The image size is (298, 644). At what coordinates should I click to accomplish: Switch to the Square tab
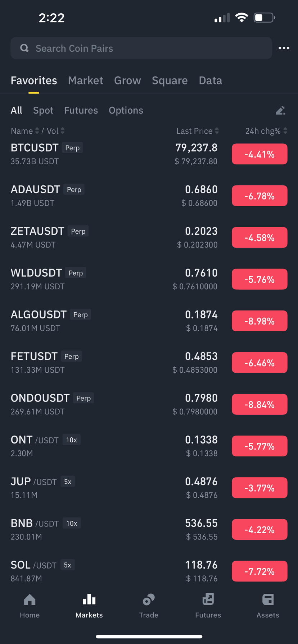[170, 80]
